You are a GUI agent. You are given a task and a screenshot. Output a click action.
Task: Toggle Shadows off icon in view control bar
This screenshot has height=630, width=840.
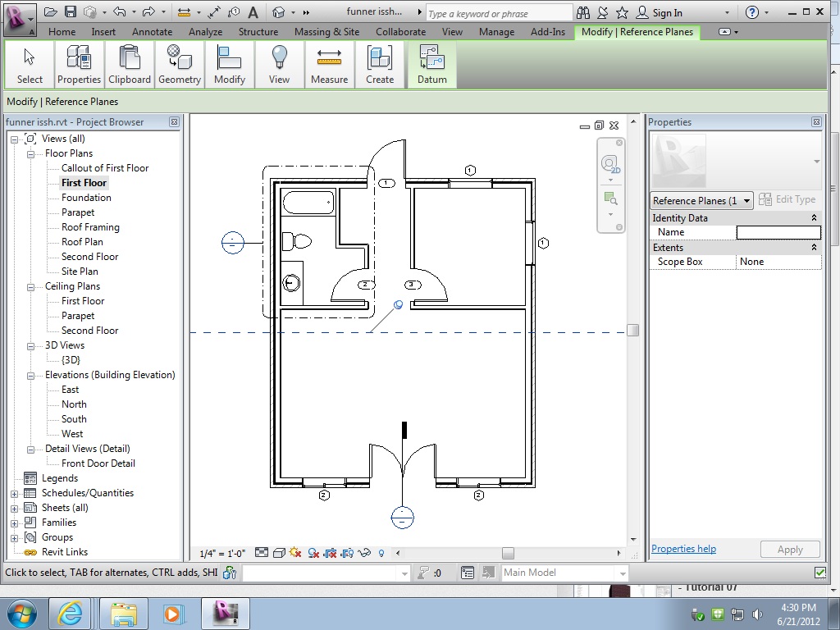313,553
